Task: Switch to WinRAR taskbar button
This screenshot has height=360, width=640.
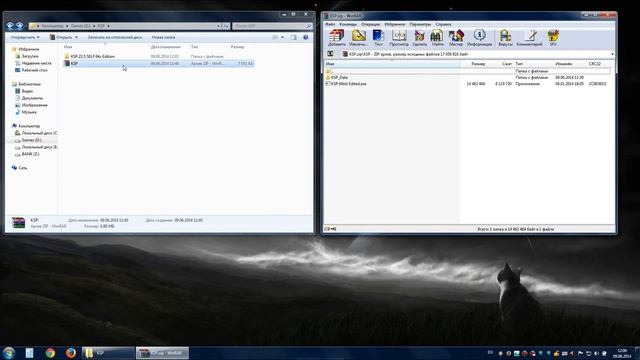Action: pyautogui.click(x=162, y=353)
